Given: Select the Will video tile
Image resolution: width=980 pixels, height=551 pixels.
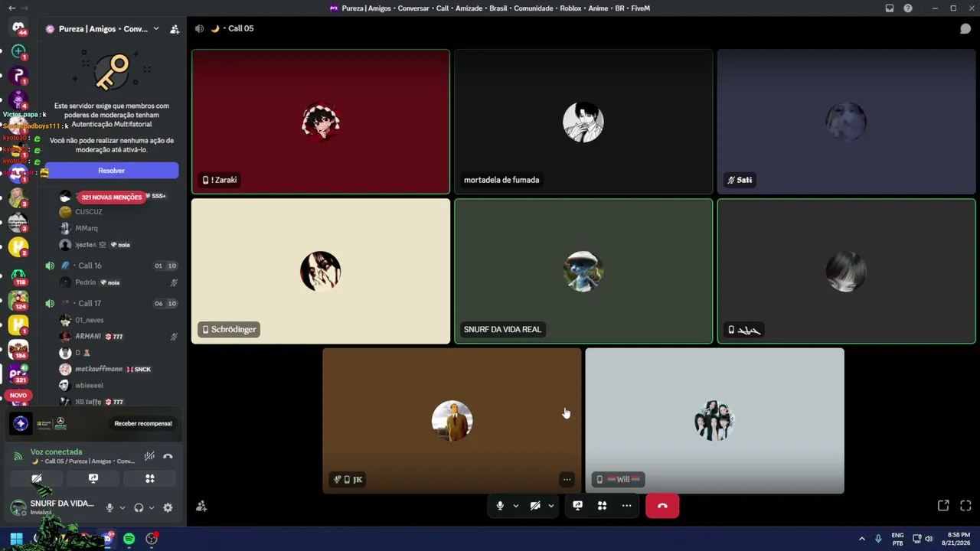Looking at the screenshot, I should (715, 421).
